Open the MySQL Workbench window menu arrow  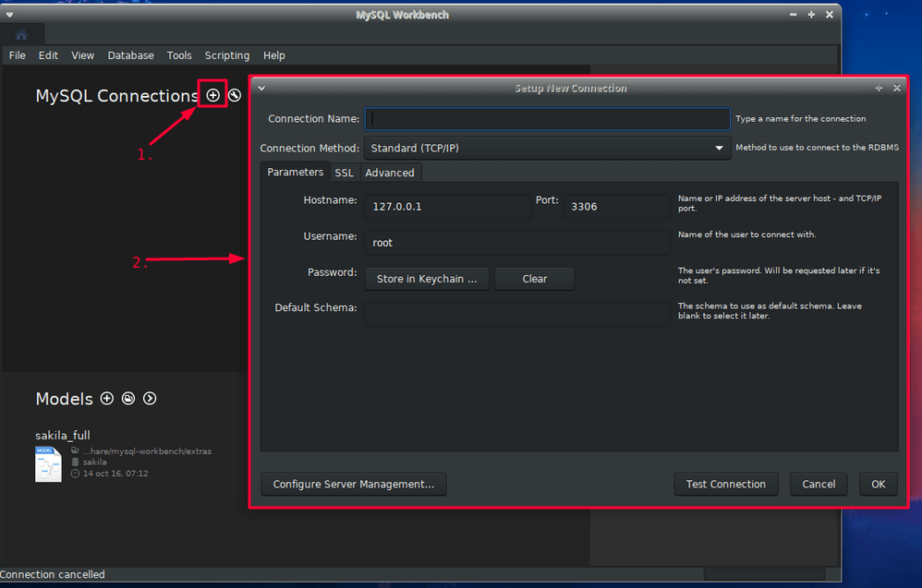click(x=9, y=15)
